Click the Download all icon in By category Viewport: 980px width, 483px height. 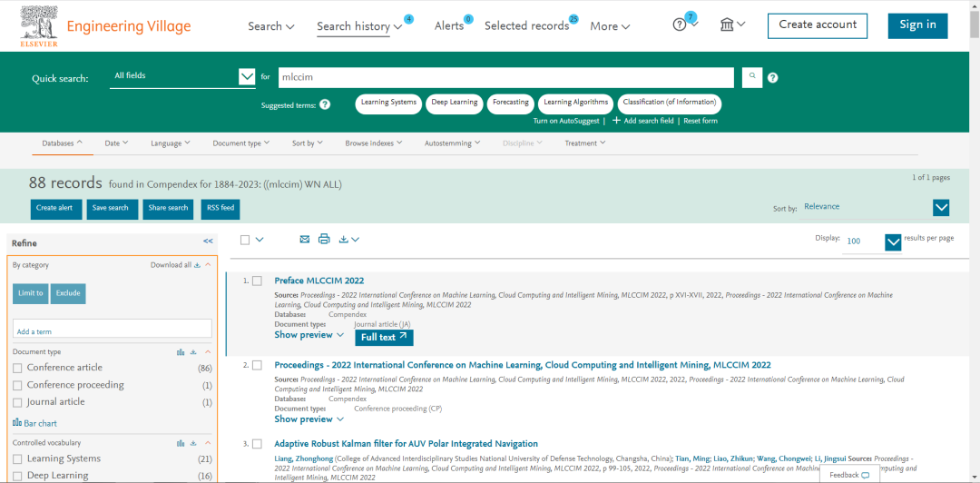[197, 265]
